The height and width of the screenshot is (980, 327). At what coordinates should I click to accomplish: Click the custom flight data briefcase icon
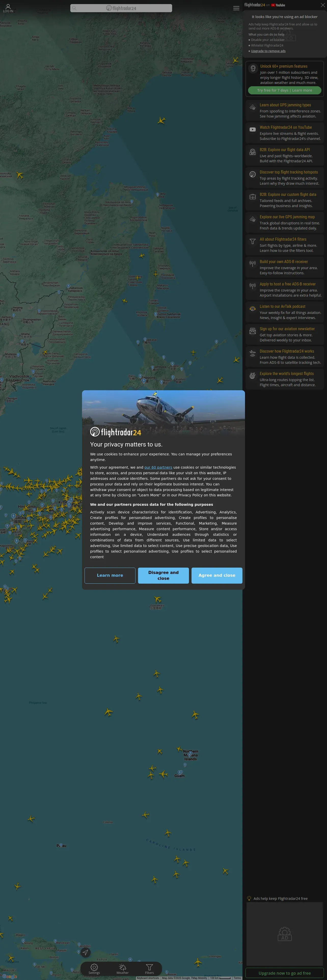tap(252, 197)
